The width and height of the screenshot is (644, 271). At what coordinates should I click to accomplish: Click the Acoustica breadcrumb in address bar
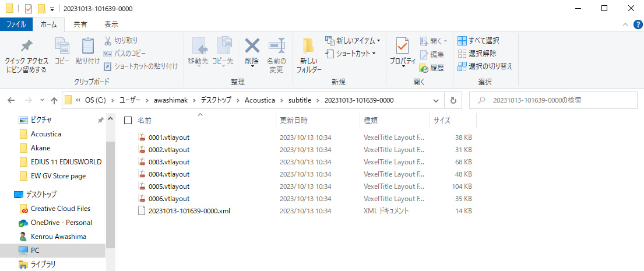(x=259, y=100)
